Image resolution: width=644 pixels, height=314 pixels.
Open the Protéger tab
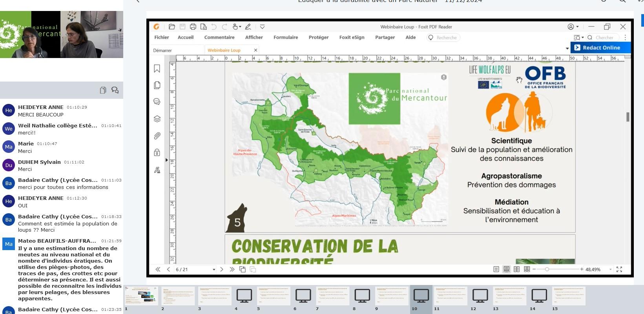pos(319,37)
